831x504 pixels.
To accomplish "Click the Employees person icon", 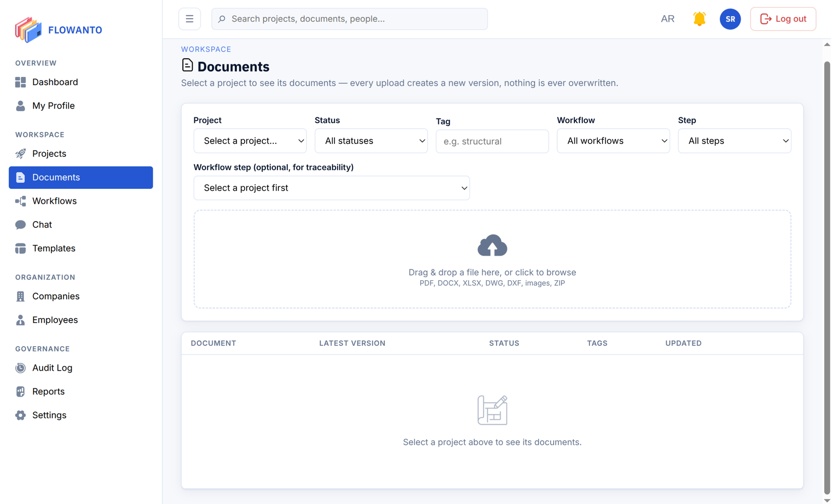I will pos(20,320).
